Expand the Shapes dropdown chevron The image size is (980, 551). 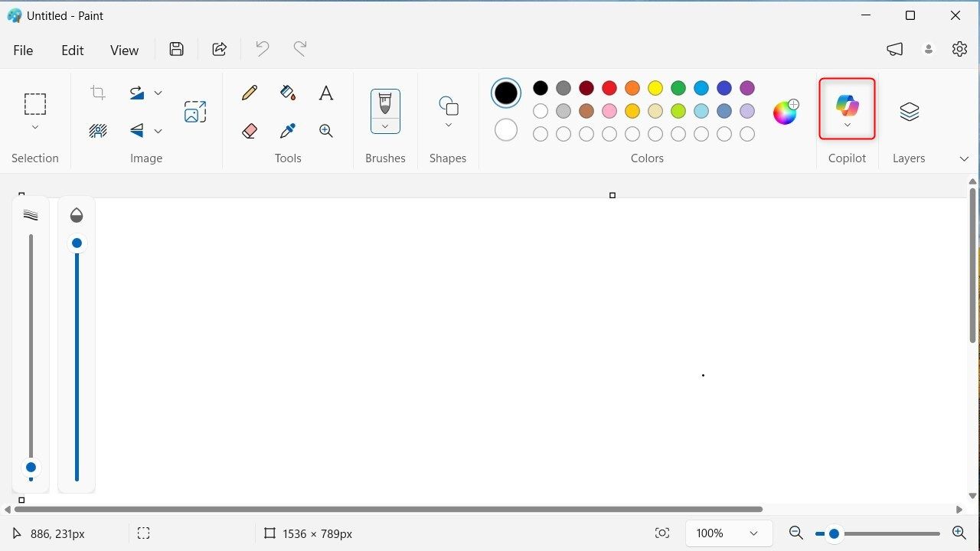(x=449, y=125)
